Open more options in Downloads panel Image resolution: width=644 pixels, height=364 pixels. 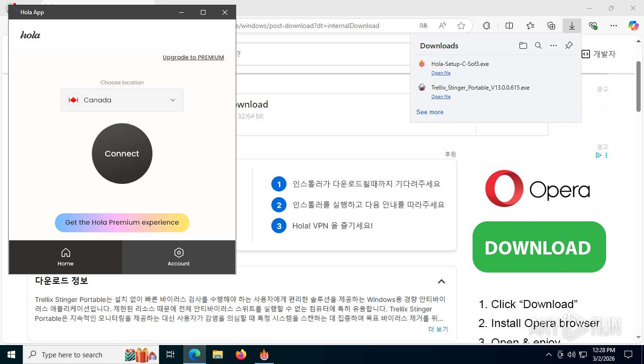pos(553,45)
